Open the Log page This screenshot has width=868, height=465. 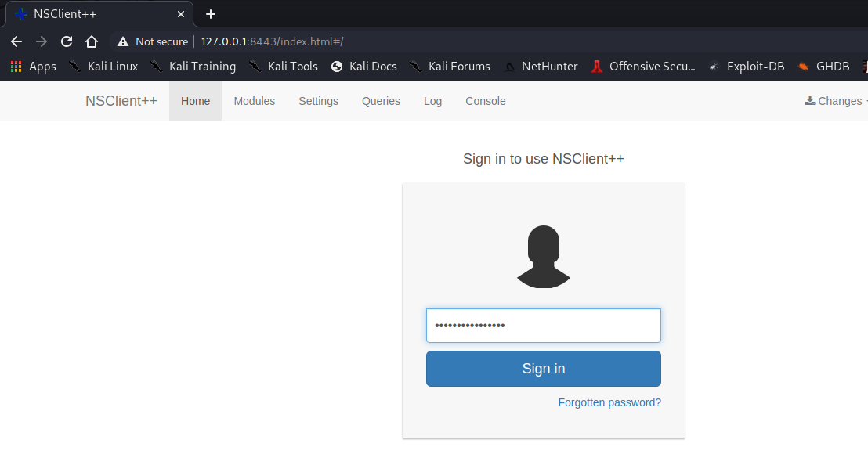coord(432,101)
